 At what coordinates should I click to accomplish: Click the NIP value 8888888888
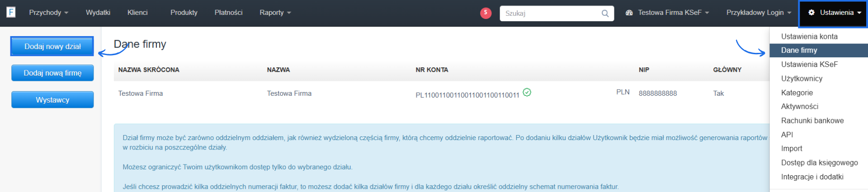coord(658,94)
